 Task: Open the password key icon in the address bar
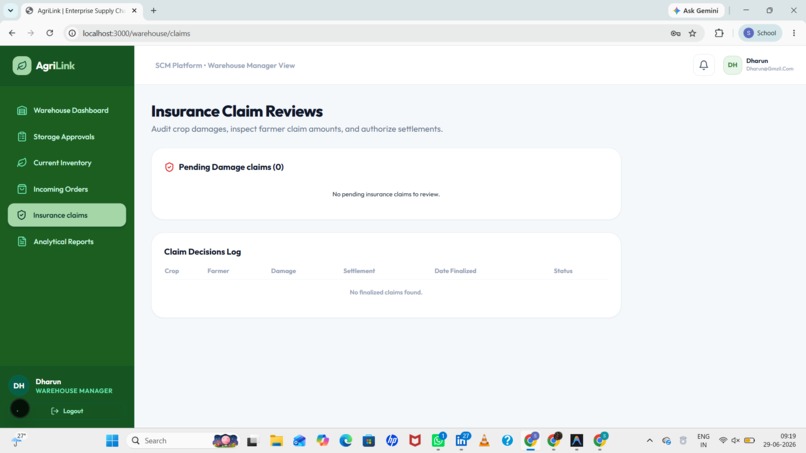(x=675, y=33)
